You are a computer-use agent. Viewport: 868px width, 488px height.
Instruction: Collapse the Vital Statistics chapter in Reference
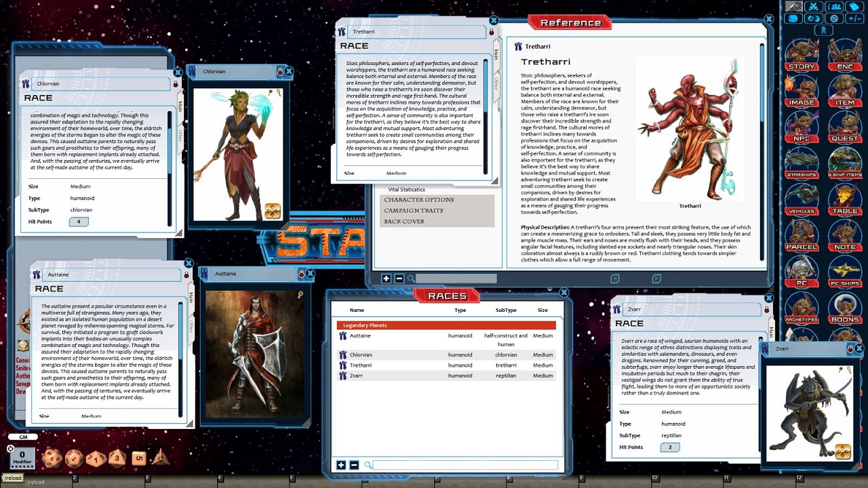pos(405,189)
